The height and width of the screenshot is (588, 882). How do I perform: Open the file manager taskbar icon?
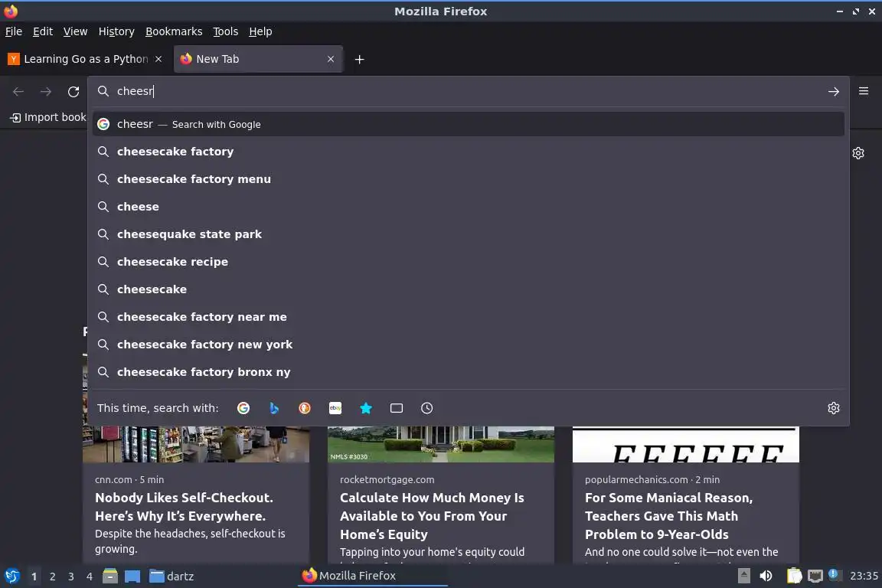click(110, 577)
